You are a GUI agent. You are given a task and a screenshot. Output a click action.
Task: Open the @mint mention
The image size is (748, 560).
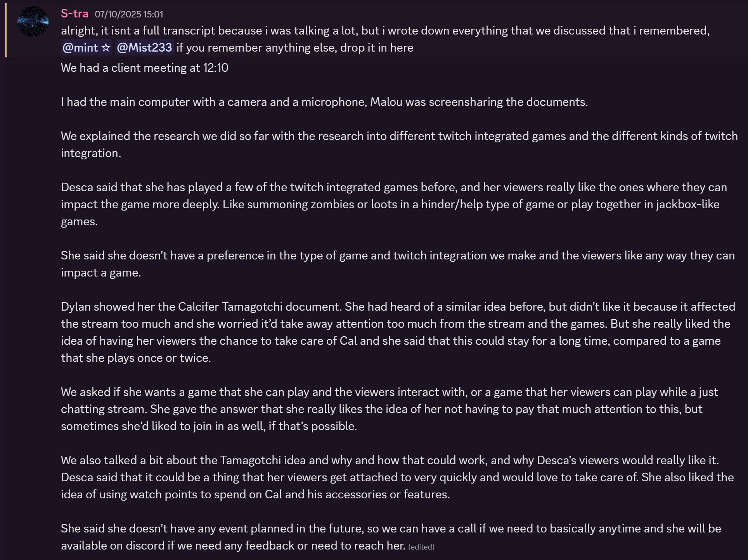[80, 48]
